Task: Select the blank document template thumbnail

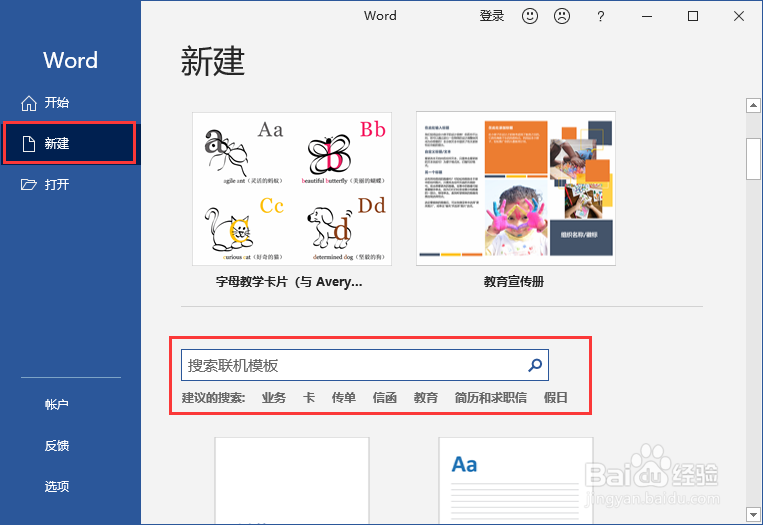Action: (x=292, y=481)
